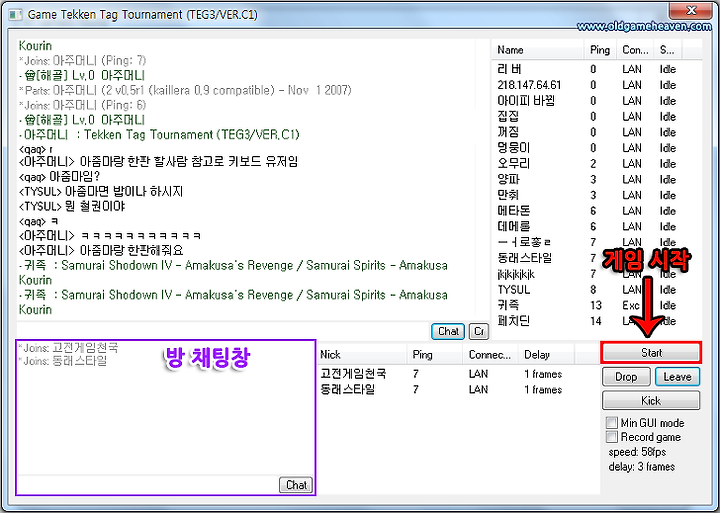720x513 pixels.
Task: Click the Tekken Tag Tournament chat announcement line
Action: pyautogui.click(x=159, y=135)
